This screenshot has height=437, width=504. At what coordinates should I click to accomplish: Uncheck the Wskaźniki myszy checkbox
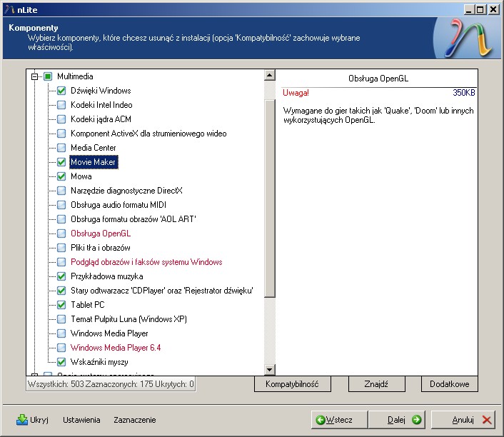[x=61, y=362]
